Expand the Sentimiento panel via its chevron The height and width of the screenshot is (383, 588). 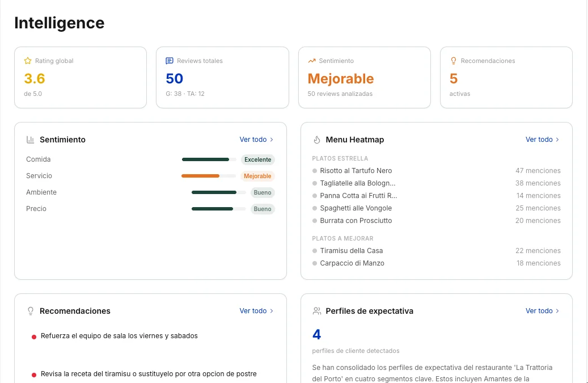click(x=271, y=140)
